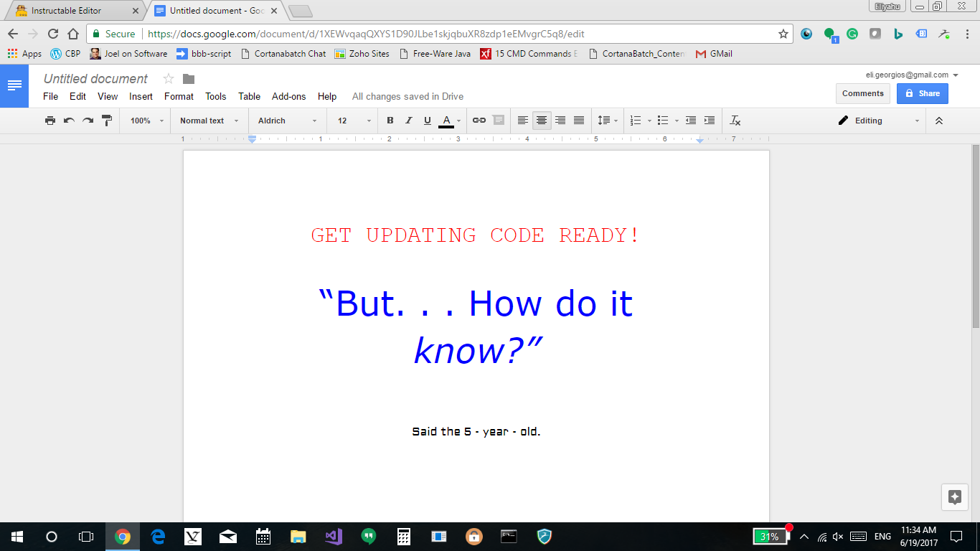The width and height of the screenshot is (980, 551).
Task: Click the Print icon in toolbar
Action: point(50,121)
